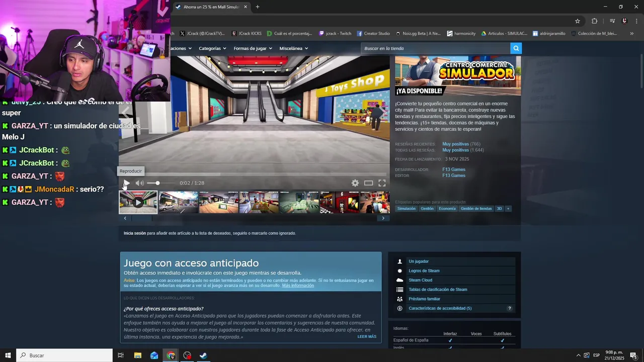Expand the Miscelánea menu
Viewport: 644px width, 362px height.
(293, 48)
